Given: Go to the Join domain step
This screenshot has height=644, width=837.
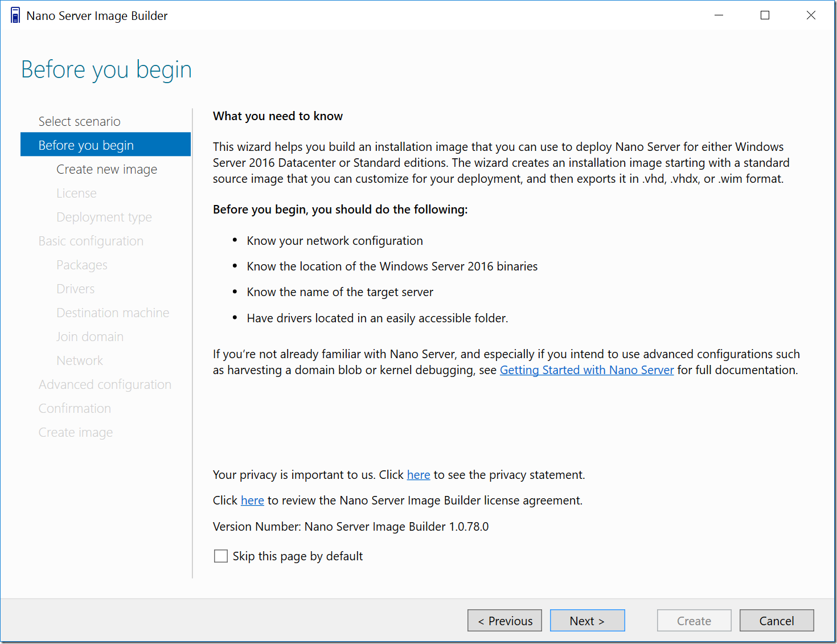Looking at the screenshot, I should [90, 337].
